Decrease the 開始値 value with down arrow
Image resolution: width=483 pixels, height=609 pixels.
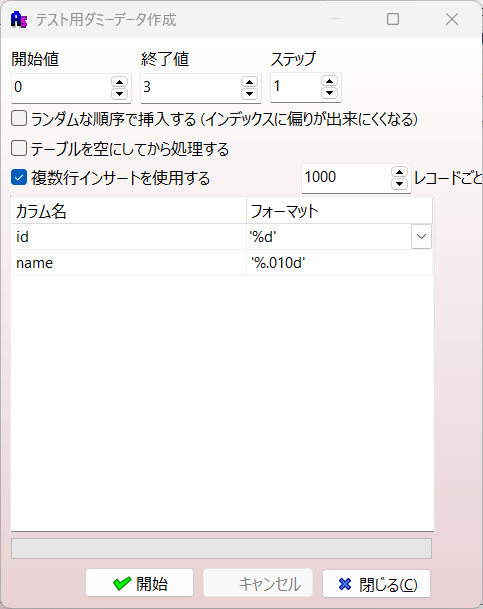coord(120,94)
